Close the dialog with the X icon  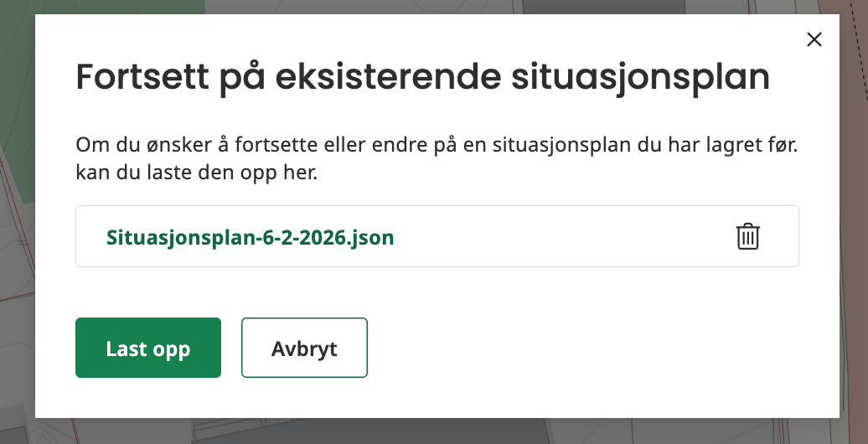(814, 39)
